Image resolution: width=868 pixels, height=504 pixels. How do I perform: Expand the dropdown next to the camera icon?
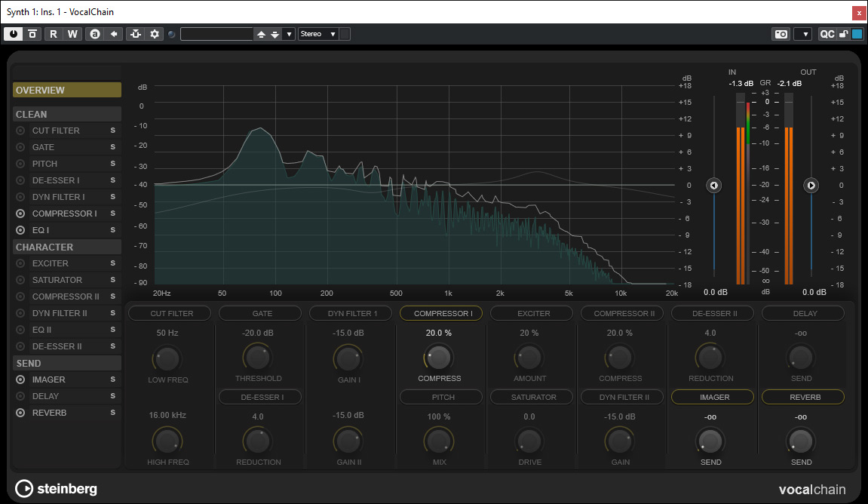pyautogui.click(x=802, y=34)
